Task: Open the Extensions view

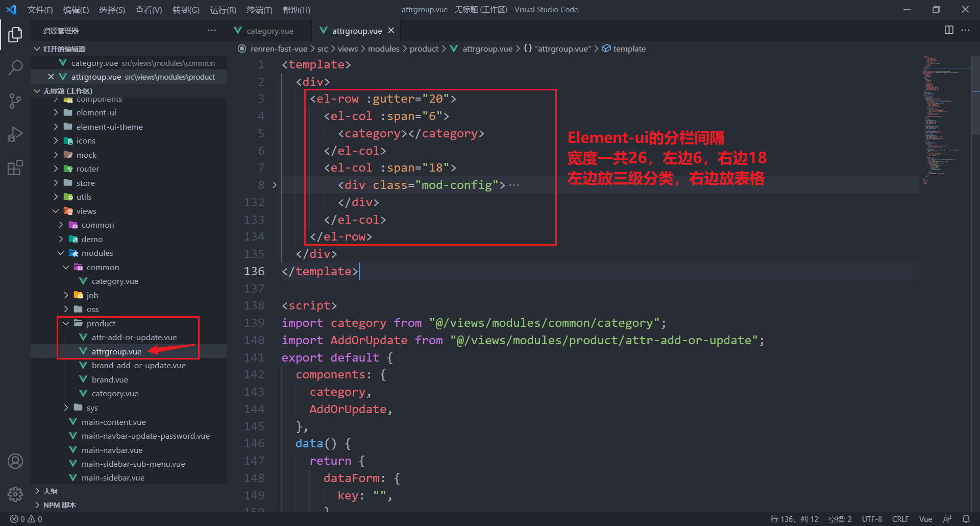Action: tap(15, 168)
